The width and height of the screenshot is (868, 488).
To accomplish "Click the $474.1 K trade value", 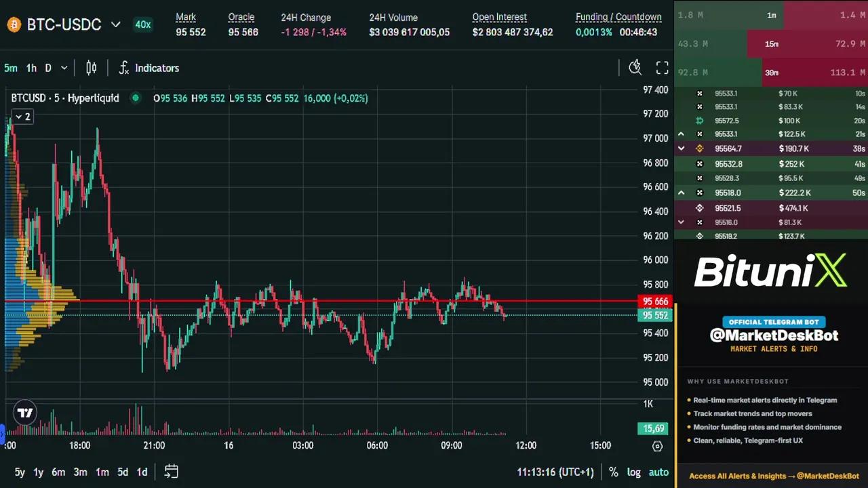I will point(793,208).
